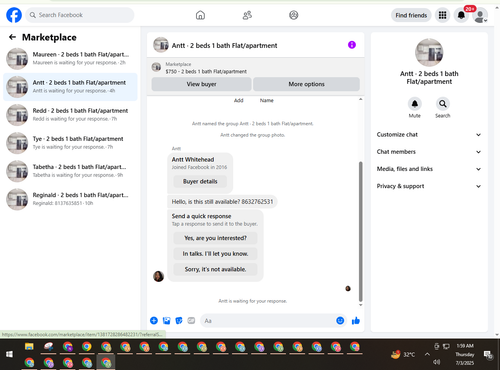500x370 pixels.
Task: Go back using the Marketplace arrow
Action: pyautogui.click(x=12, y=37)
